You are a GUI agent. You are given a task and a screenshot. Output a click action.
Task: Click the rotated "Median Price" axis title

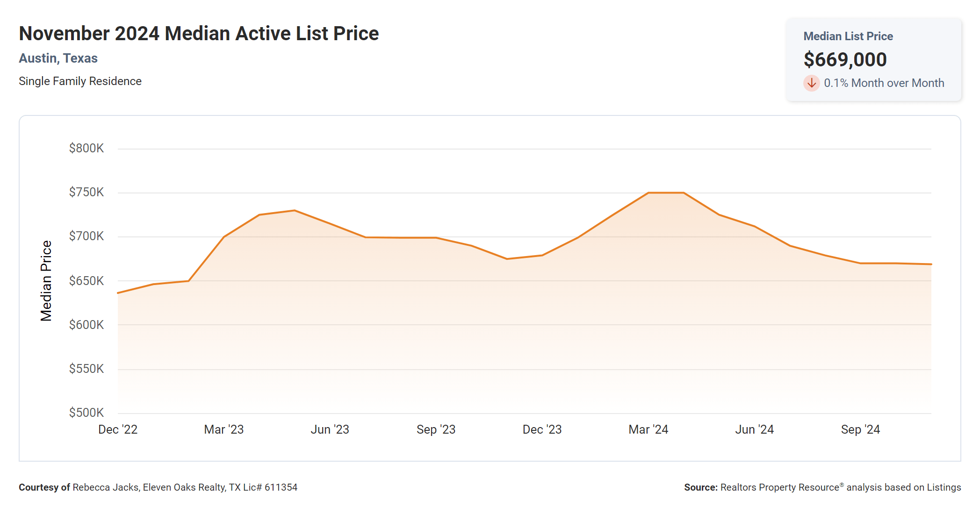46,281
